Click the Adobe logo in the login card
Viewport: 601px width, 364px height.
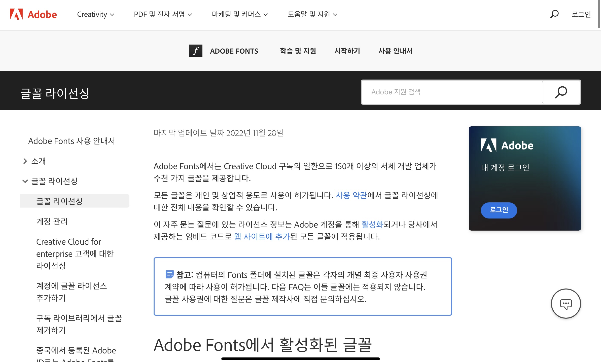[x=507, y=145]
